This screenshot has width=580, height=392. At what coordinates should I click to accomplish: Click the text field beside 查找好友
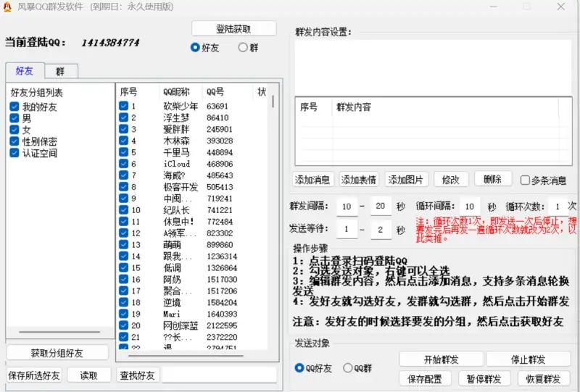[219, 375]
